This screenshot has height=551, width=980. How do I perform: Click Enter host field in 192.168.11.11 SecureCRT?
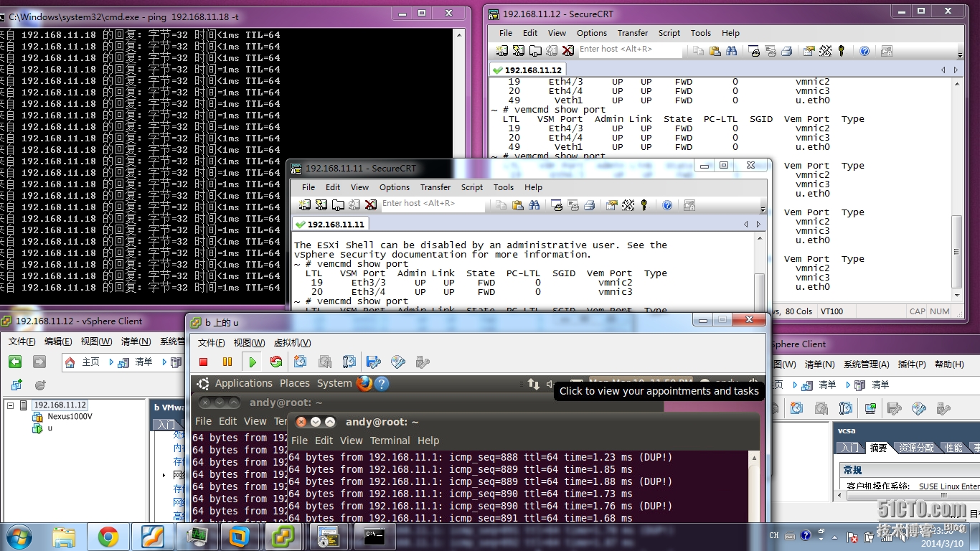(433, 204)
